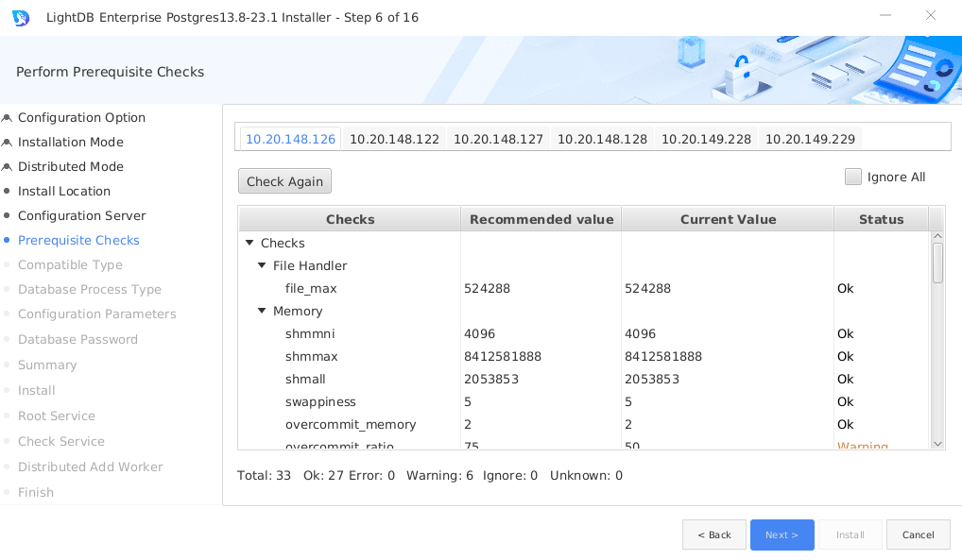The width and height of the screenshot is (962, 560).
Task: Go to previous step with Back
Action: pos(714,535)
